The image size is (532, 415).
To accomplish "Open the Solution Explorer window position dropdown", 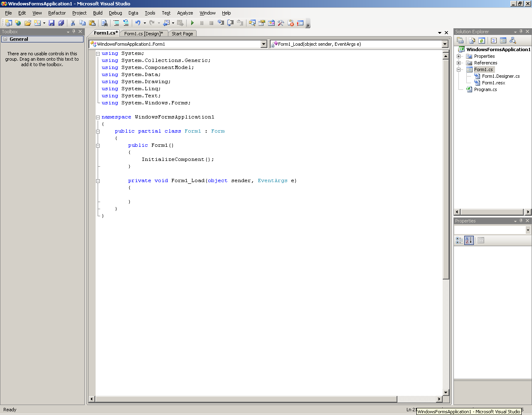I will tap(515, 32).
